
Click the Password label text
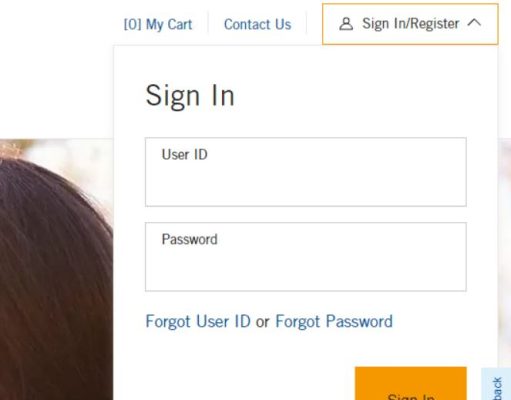[189, 239]
